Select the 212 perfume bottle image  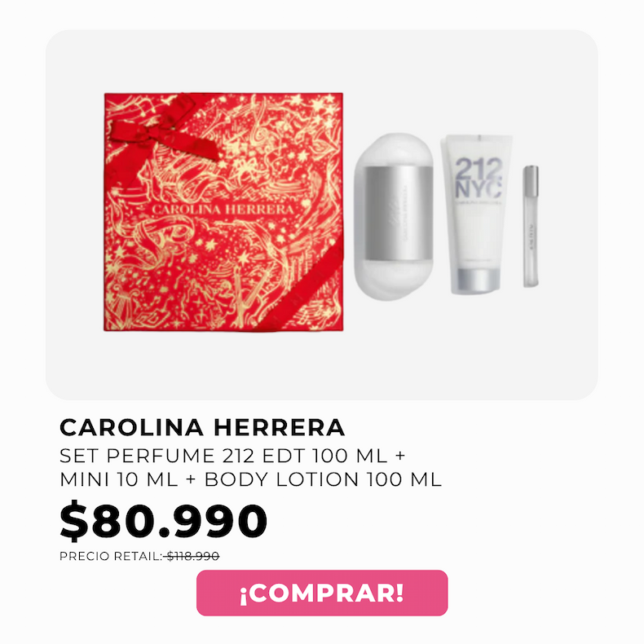tap(394, 216)
